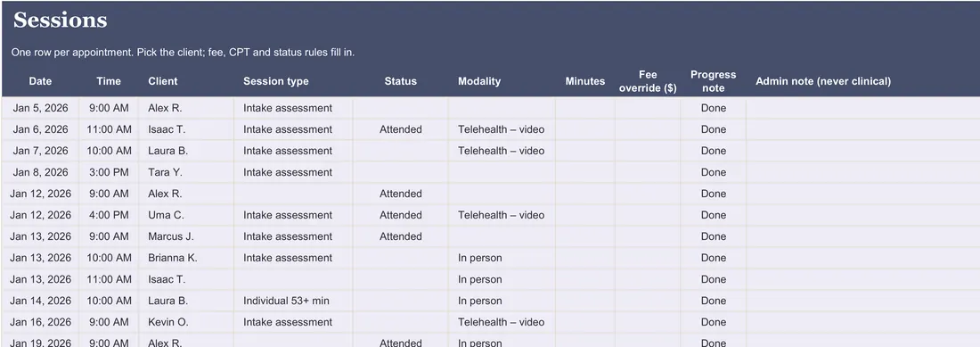The width and height of the screenshot is (980, 347).
Task: Select the Minutes column header
Action: pyautogui.click(x=585, y=81)
